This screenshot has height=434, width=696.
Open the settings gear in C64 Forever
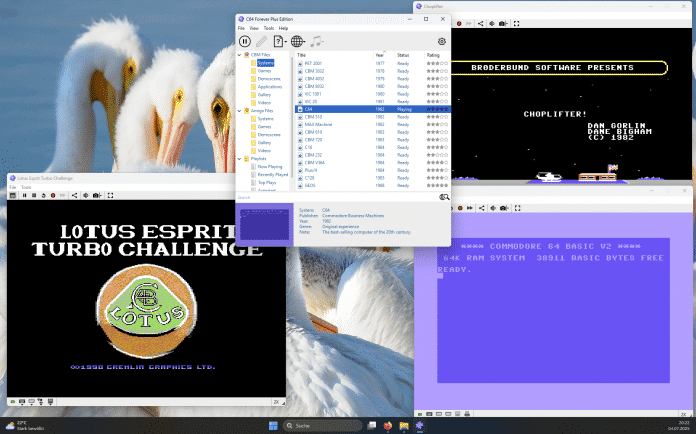click(x=441, y=41)
